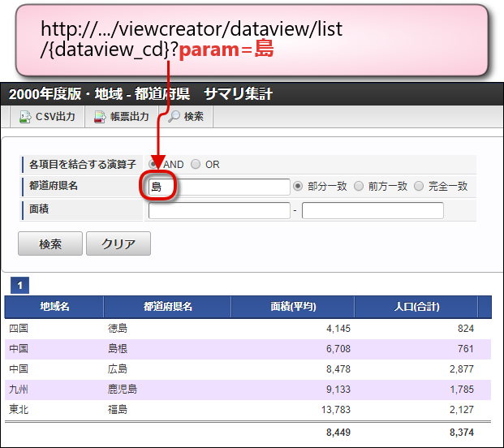504x448 pixels.
Task: Select the OR operator radio button
Action: [x=196, y=164]
